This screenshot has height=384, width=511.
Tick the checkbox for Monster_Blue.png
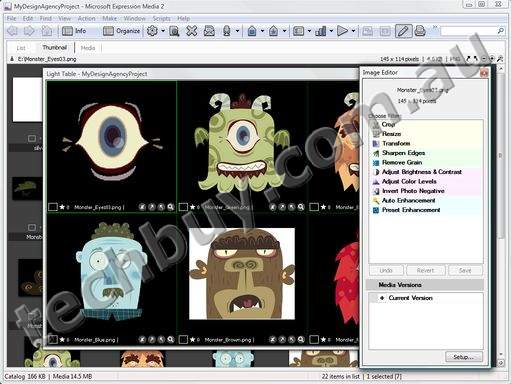click(53, 340)
